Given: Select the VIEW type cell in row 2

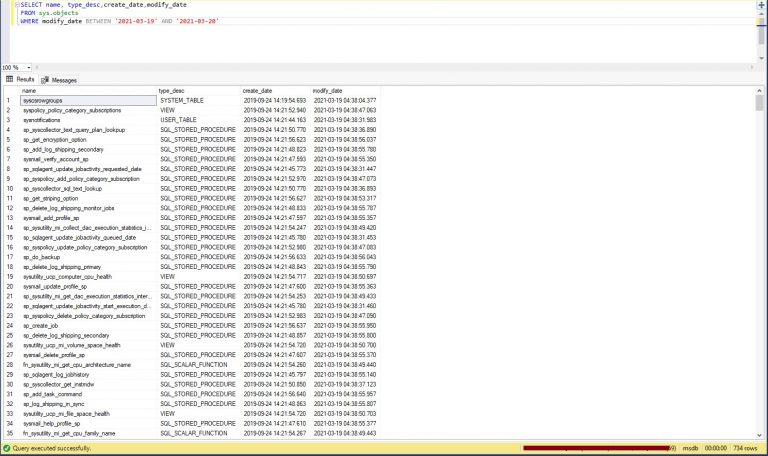Looking at the screenshot, I should point(199,110).
